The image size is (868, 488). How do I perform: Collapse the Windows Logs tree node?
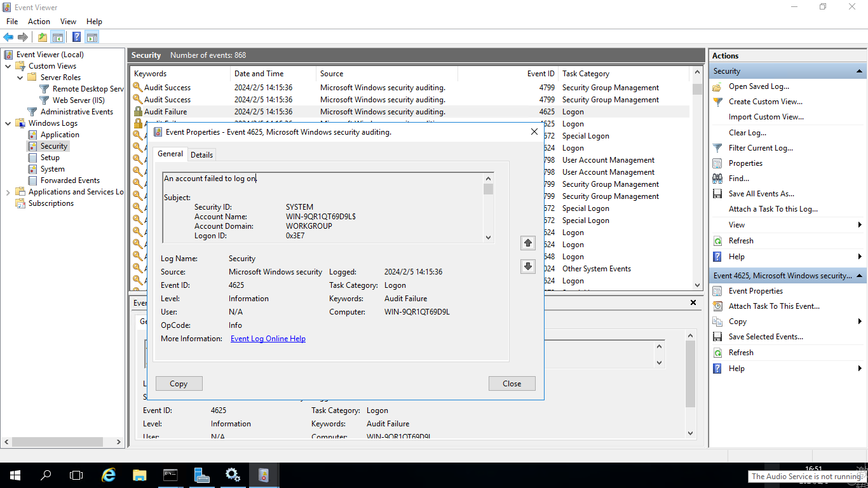coord(8,123)
